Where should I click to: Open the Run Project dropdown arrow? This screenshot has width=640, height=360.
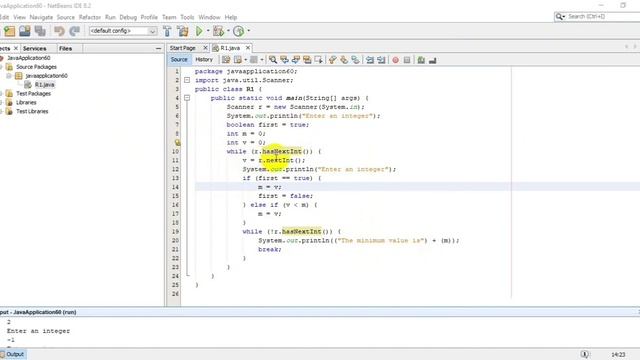tap(208, 31)
